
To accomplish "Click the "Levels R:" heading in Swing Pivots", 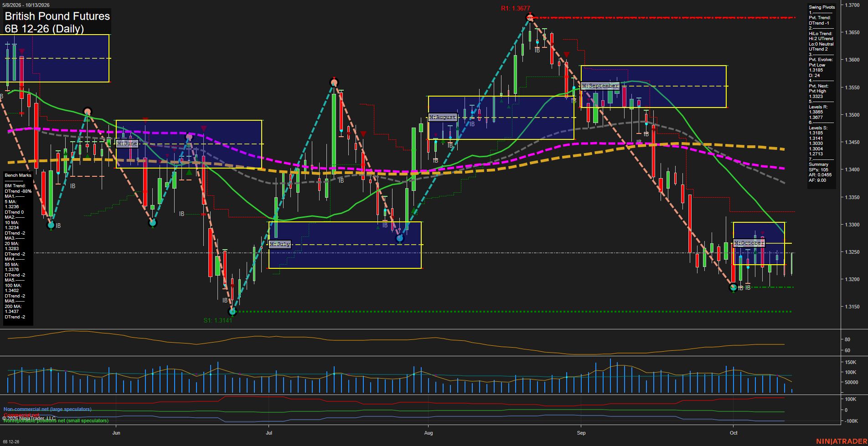I will point(818,107).
